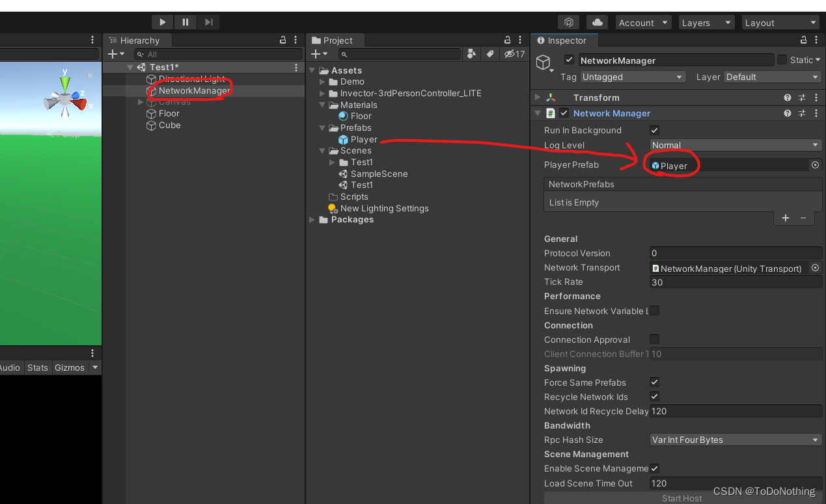This screenshot has height=504, width=826.
Task: Expand the Demo folder
Action: (323, 82)
